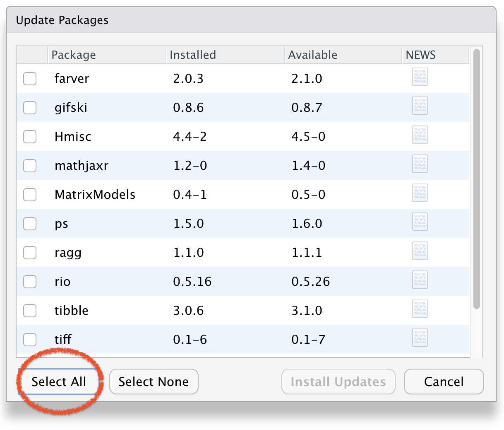View NEWS icon in tibble row

click(420, 309)
